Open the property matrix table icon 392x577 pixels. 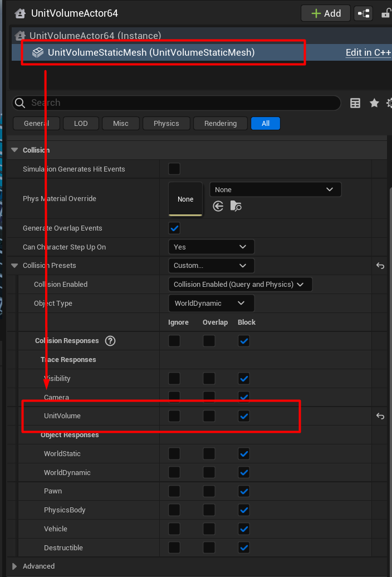pos(355,103)
